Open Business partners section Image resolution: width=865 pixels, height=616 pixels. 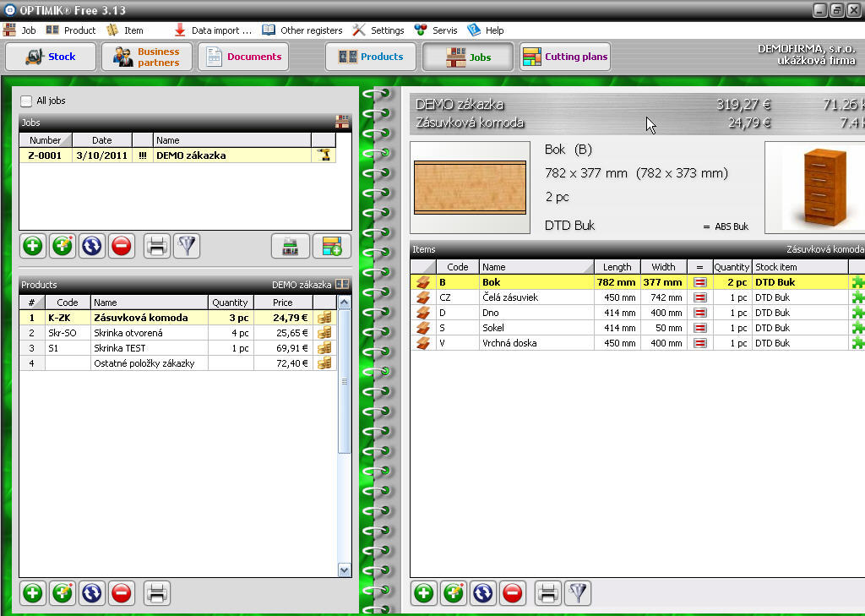[x=147, y=57]
